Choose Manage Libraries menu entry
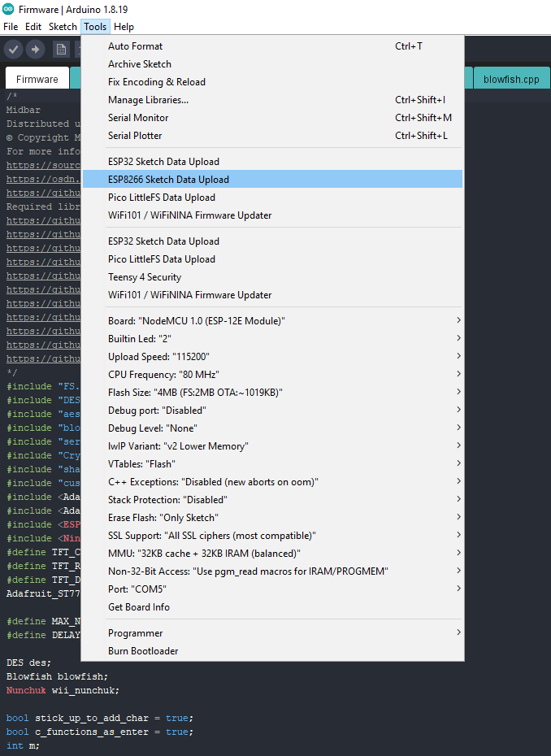 (x=148, y=100)
